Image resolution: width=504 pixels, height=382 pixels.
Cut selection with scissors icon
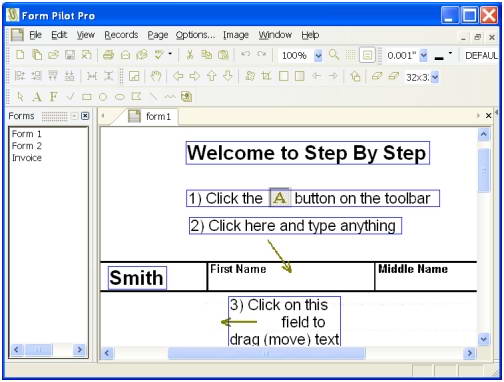point(190,55)
